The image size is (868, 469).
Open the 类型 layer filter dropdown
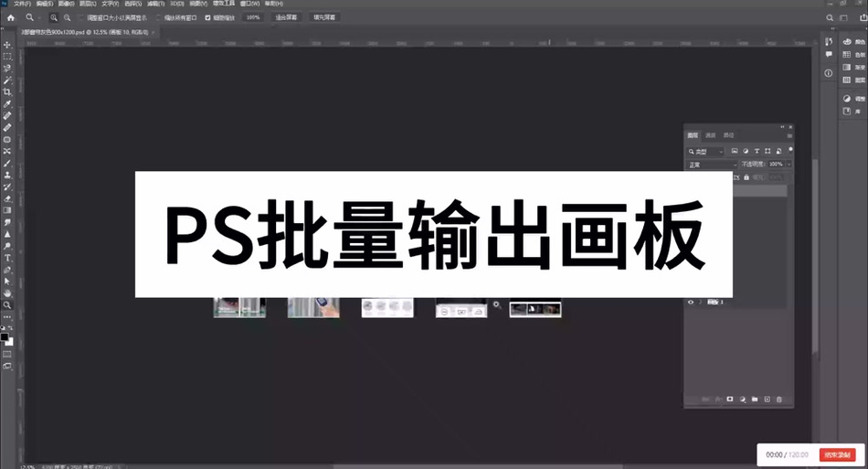point(705,151)
